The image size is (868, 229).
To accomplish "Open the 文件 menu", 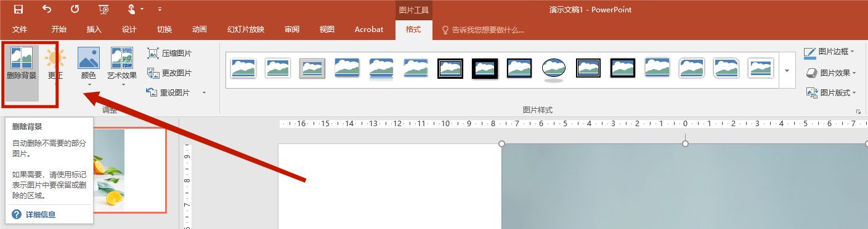I will coord(20,30).
